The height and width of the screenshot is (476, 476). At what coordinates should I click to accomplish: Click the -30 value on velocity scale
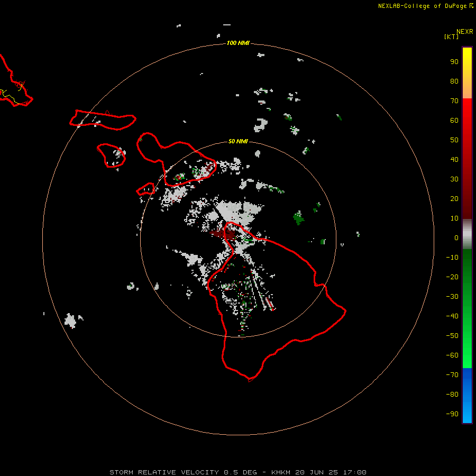[x=452, y=297]
